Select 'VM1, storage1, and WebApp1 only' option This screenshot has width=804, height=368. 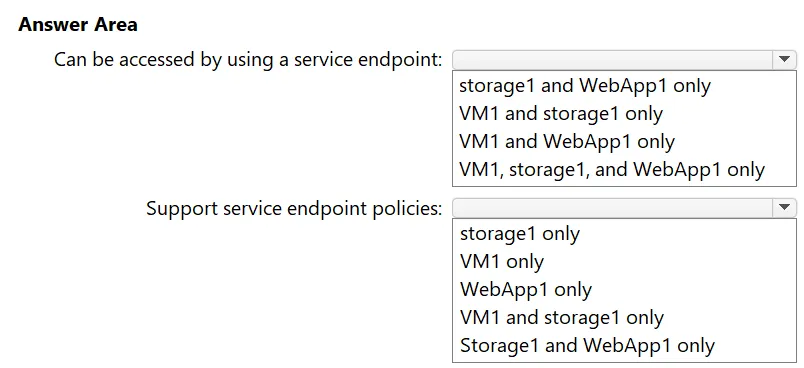612,169
